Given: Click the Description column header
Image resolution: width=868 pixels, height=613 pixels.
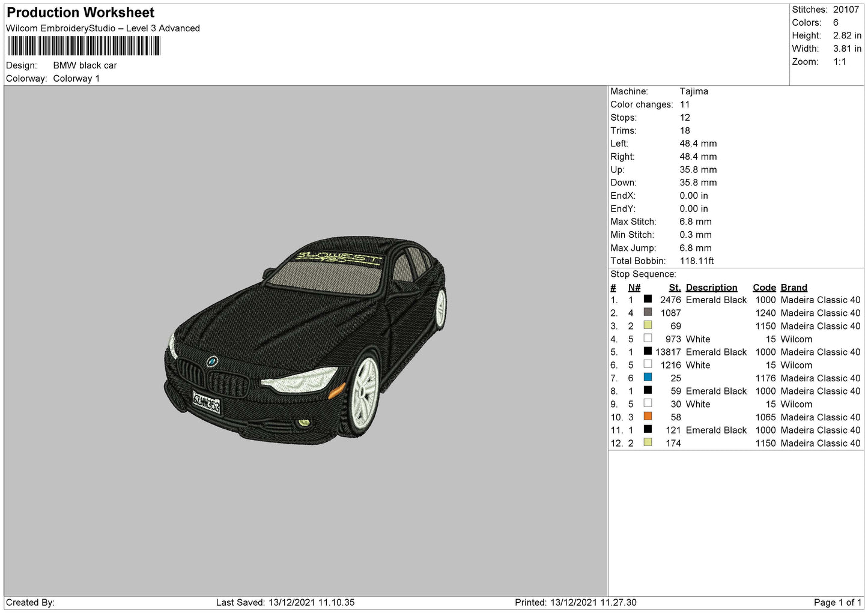Looking at the screenshot, I should (x=711, y=288).
